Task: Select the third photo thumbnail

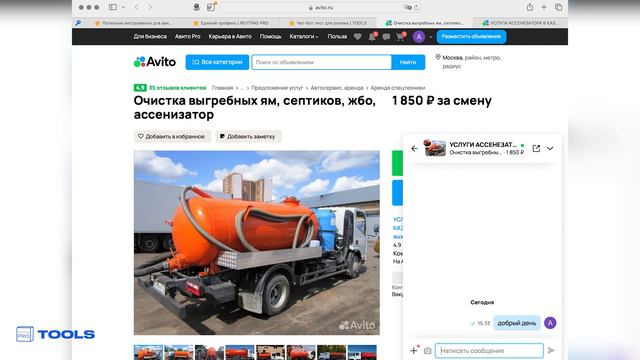Action: tap(209, 352)
